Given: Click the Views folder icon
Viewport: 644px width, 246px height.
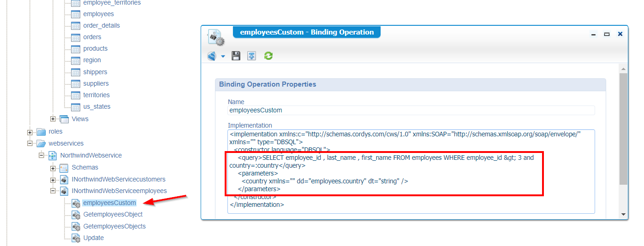Looking at the screenshot, I should (64, 119).
